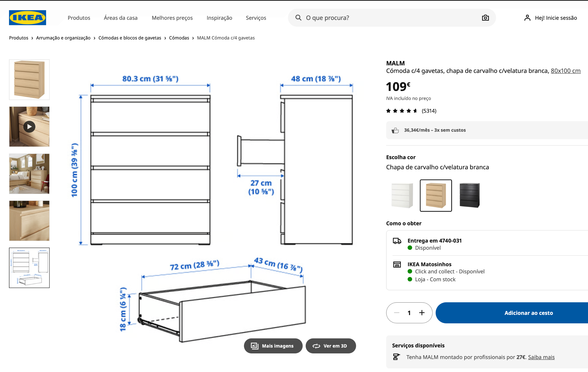Increase quantity with plus button
This screenshot has height=372, width=588.
pos(422,313)
